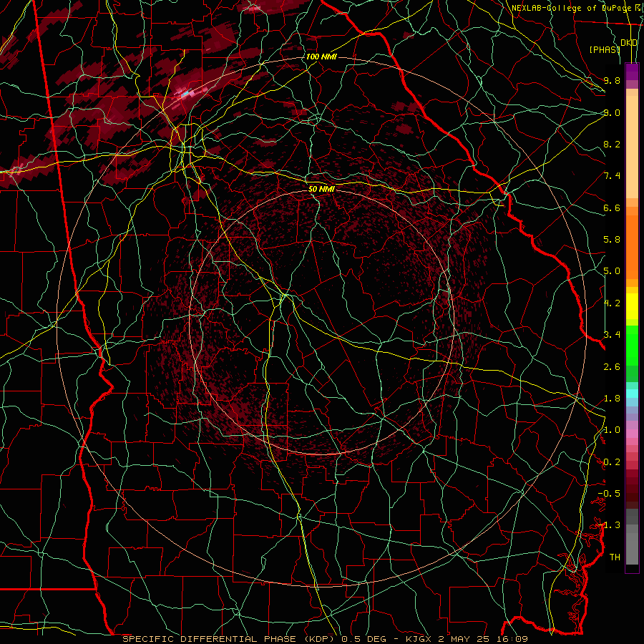Click the TH threshold label on scale
The image size is (644, 644).
615,557
